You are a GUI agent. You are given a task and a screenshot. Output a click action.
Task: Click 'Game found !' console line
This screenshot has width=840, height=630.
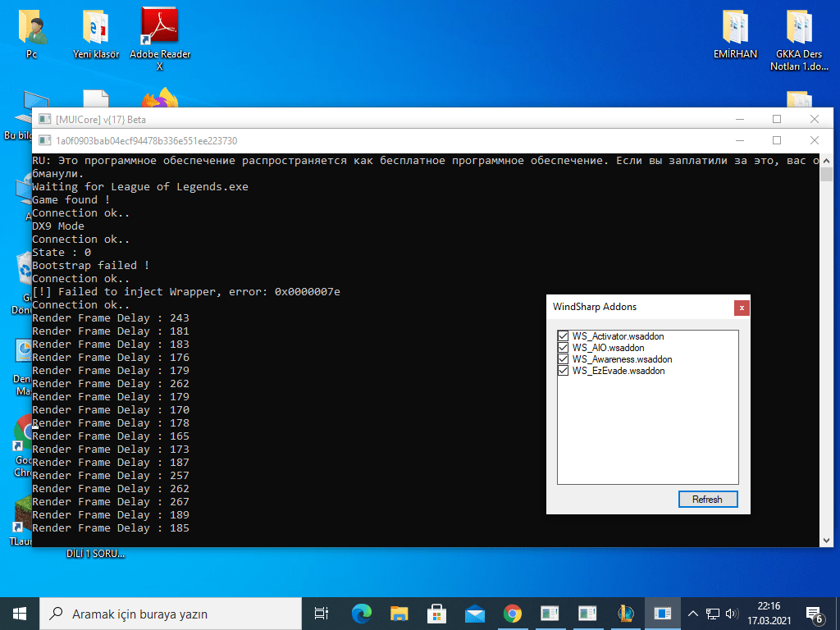click(x=71, y=200)
